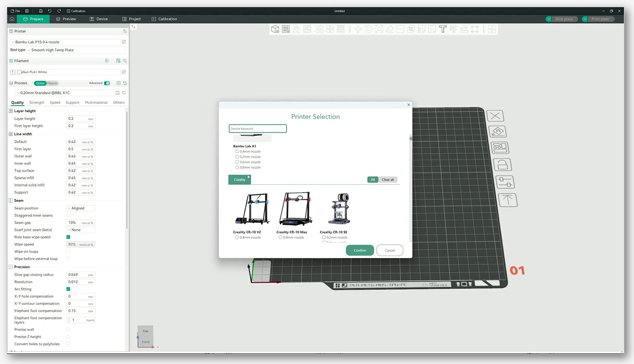
Task: Open the Seam position dropdown
Action: [x=81, y=208]
